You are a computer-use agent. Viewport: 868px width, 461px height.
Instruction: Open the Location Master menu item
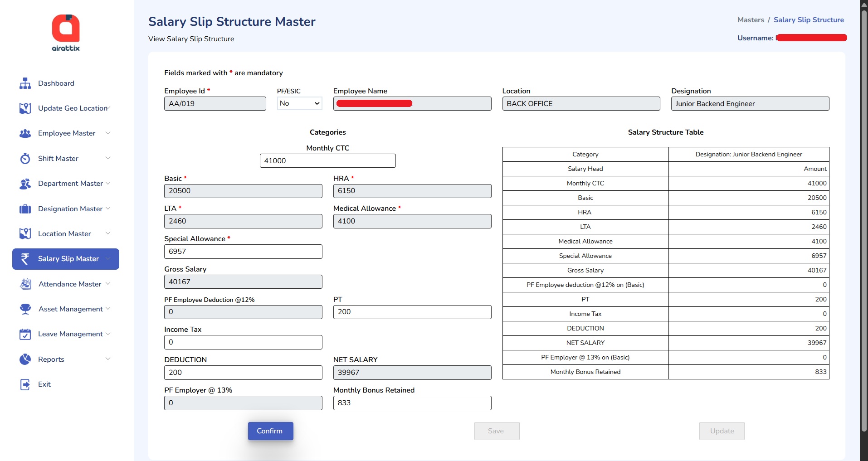click(64, 234)
